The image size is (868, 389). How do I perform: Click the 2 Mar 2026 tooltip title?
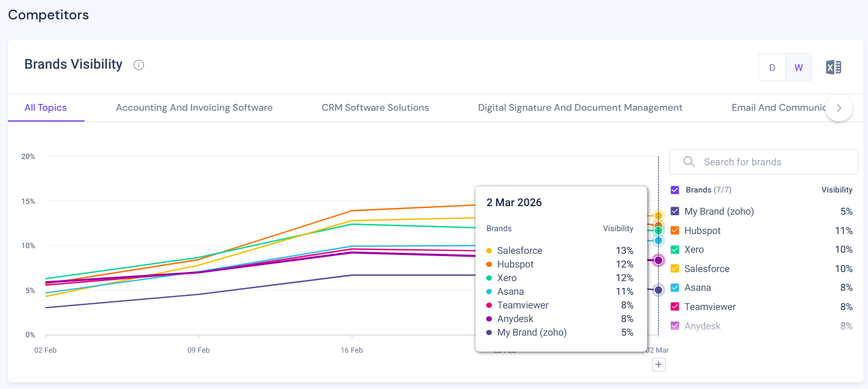pyautogui.click(x=514, y=203)
